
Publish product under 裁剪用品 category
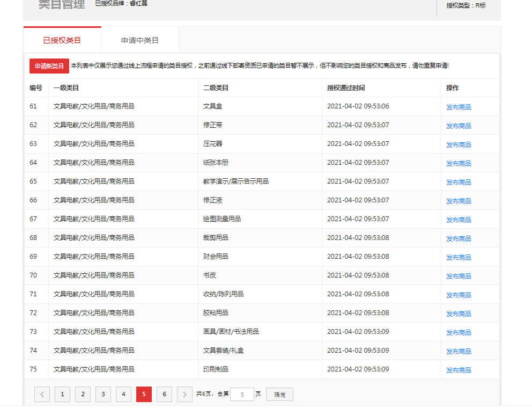(x=459, y=239)
